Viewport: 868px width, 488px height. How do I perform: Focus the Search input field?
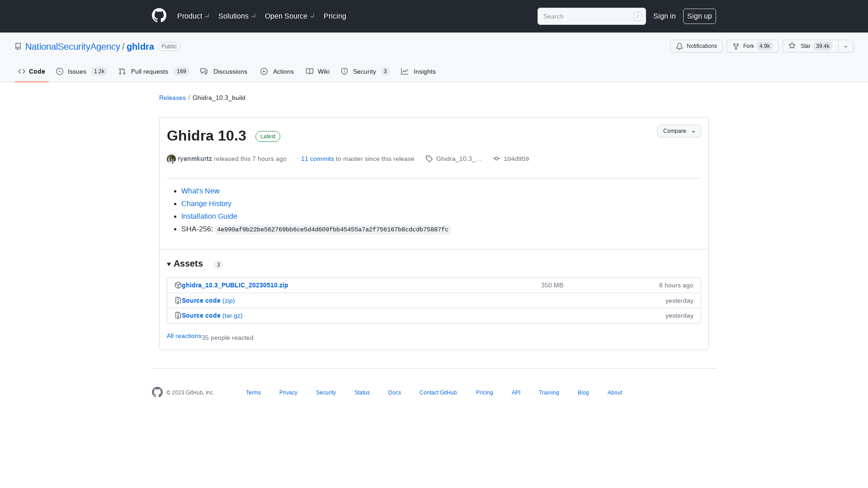tap(591, 16)
